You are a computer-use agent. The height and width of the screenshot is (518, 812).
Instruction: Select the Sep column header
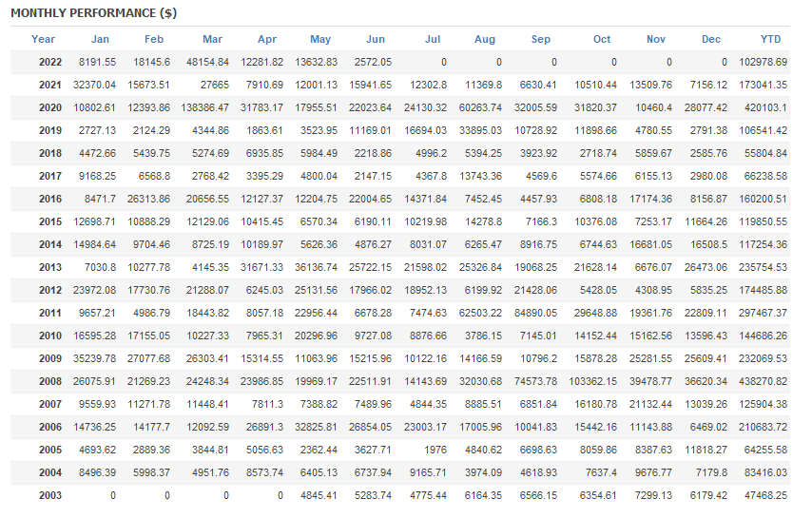(541, 39)
